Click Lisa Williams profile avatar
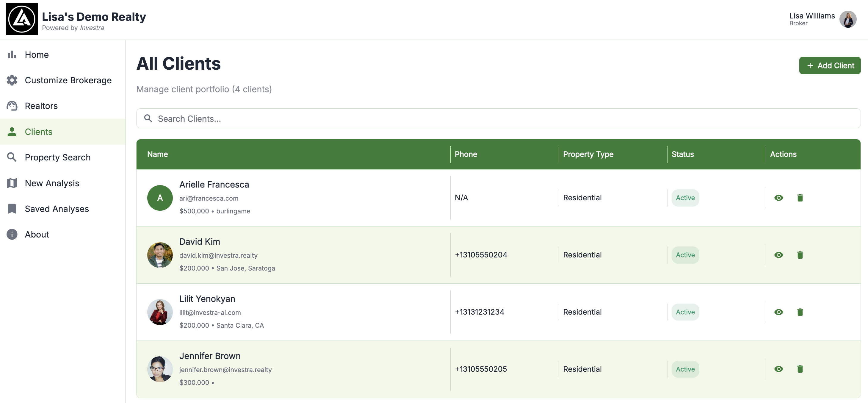This screenshot has height=403, width=868. [847, 19]
